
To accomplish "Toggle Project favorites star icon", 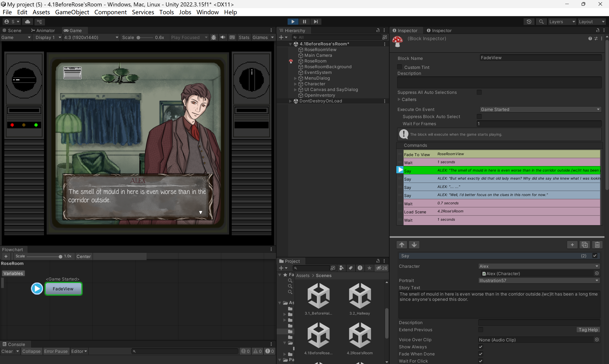I will pyautogui.click(x=369, y=268).
